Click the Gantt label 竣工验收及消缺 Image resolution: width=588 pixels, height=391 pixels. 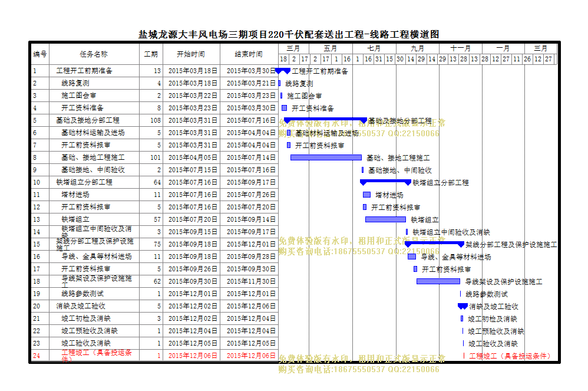(x=493, y=344)
